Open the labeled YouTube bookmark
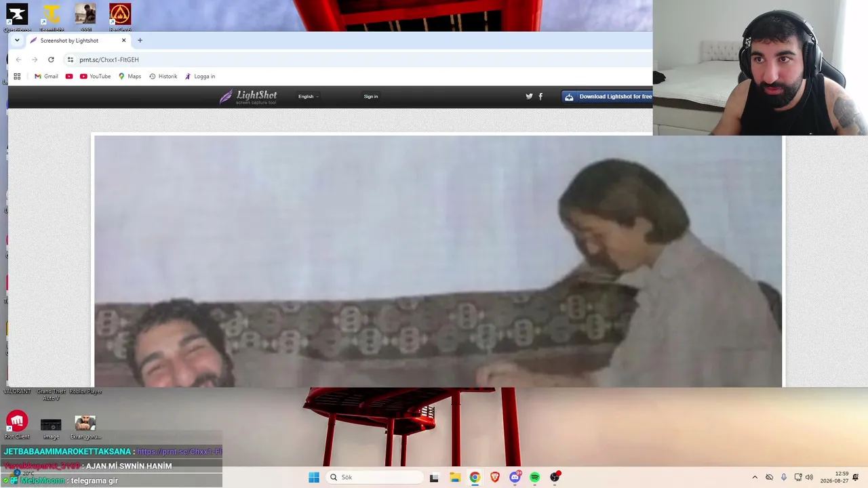Viewport: 868px width, 488px height. pyautogui.click(x=95, y=77)
